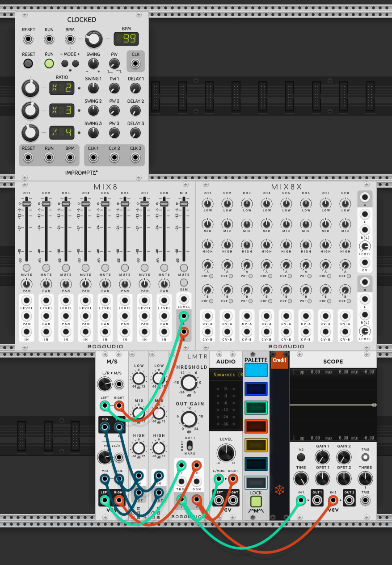Click channel 1 PAN knob on MIX8
The height and width of the screenshot is (565, 392).
coord(26,285)
